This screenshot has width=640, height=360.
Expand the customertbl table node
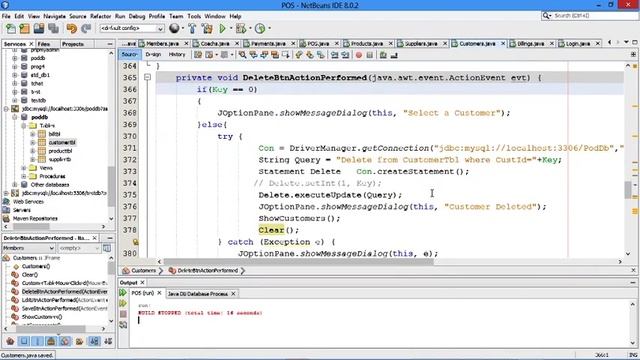33,142
